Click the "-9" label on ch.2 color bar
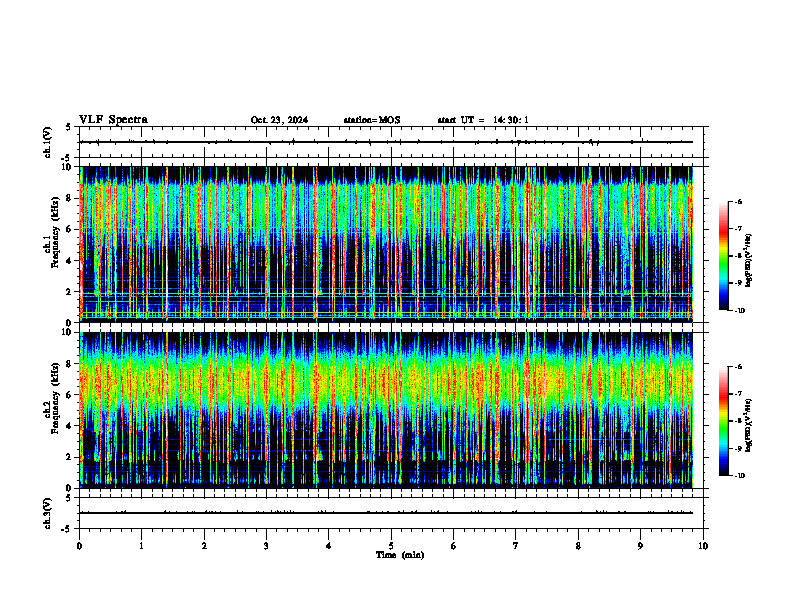The height and width of the screenshot is (612, 792). (x=738, y=448)
